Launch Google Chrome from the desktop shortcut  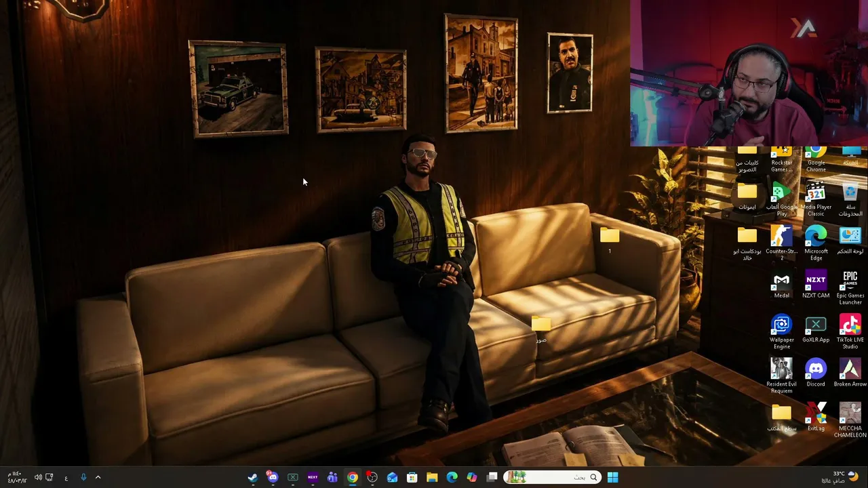(816, 160)
